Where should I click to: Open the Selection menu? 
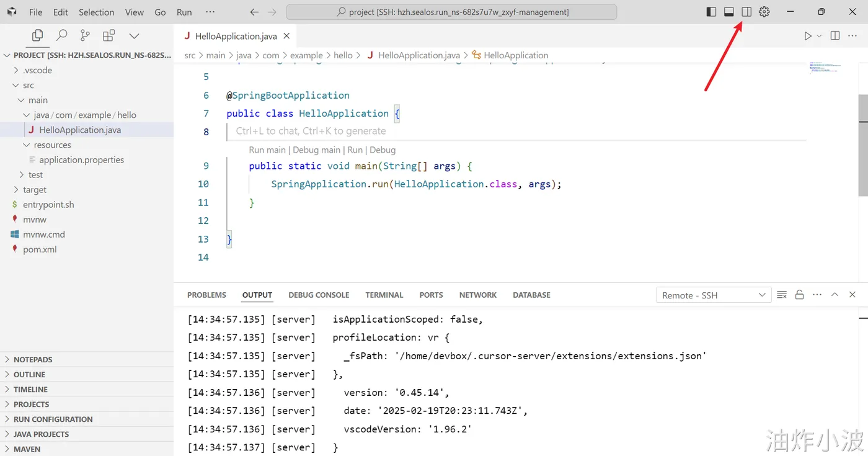tap(97, 12)
